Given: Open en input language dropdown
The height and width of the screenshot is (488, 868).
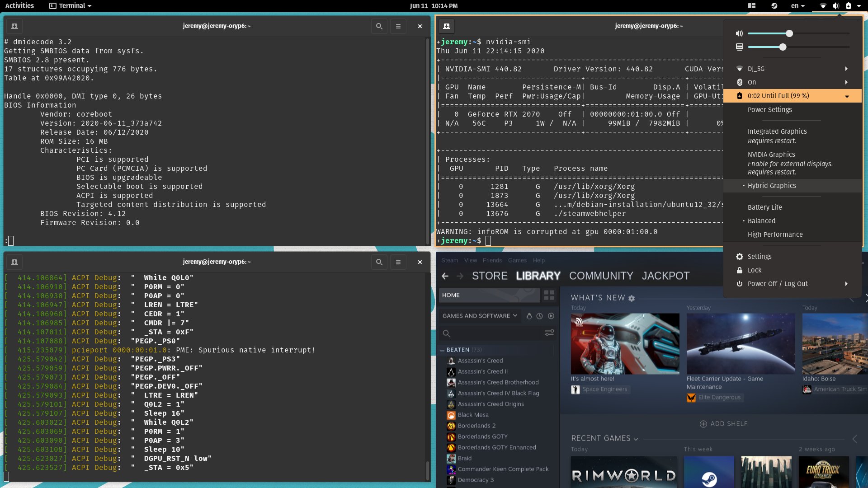Looking at the screenshot, I should pos(798,6).
